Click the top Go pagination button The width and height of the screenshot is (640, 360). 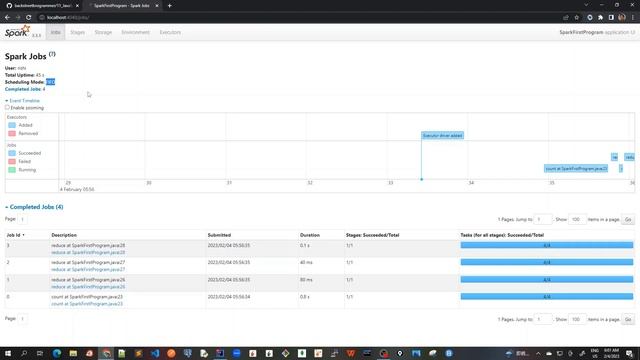pos(628,220)
